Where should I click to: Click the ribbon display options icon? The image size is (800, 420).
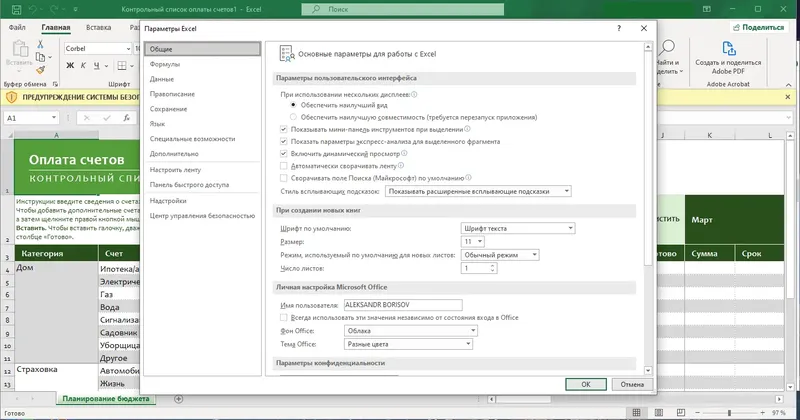pyautogui.click(x=706, y=9)
